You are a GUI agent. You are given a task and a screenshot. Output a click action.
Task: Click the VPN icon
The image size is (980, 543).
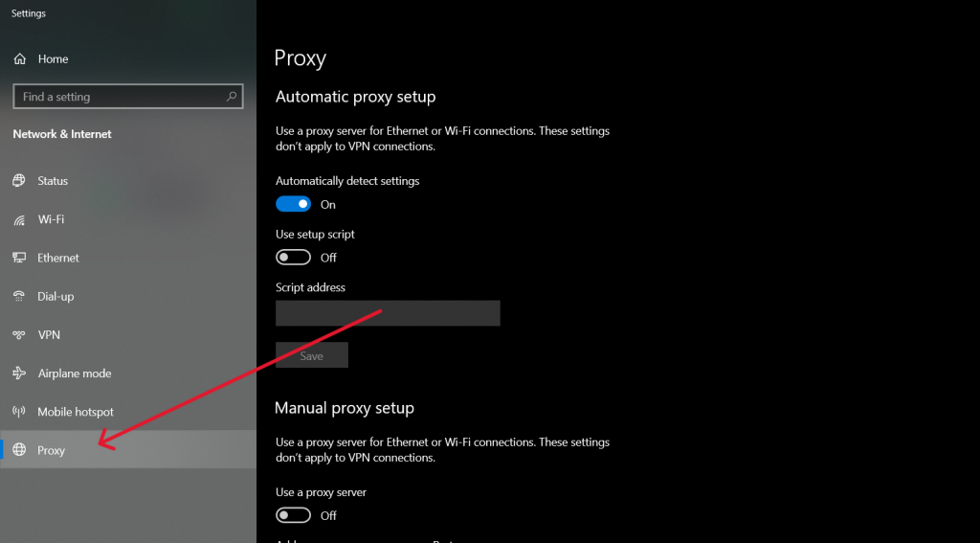click(x=19, y=334)
